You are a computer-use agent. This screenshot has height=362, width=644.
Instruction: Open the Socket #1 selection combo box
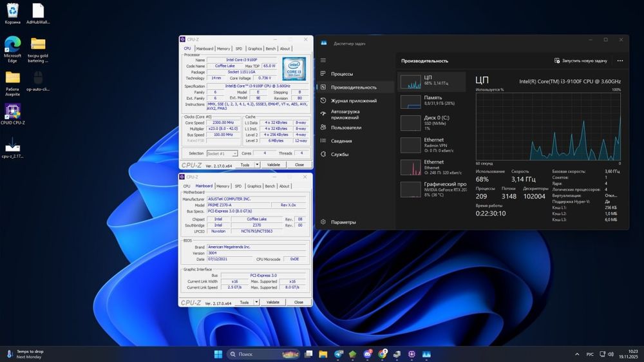coord(222,153)
